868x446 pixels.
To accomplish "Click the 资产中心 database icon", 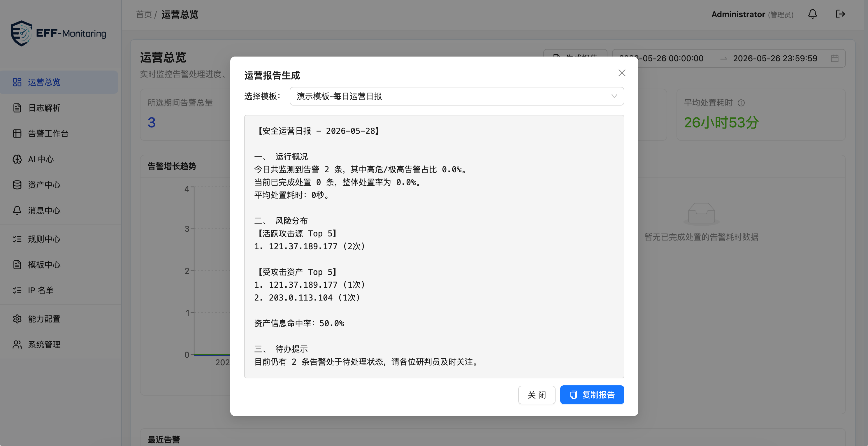I will coord(17,185).
